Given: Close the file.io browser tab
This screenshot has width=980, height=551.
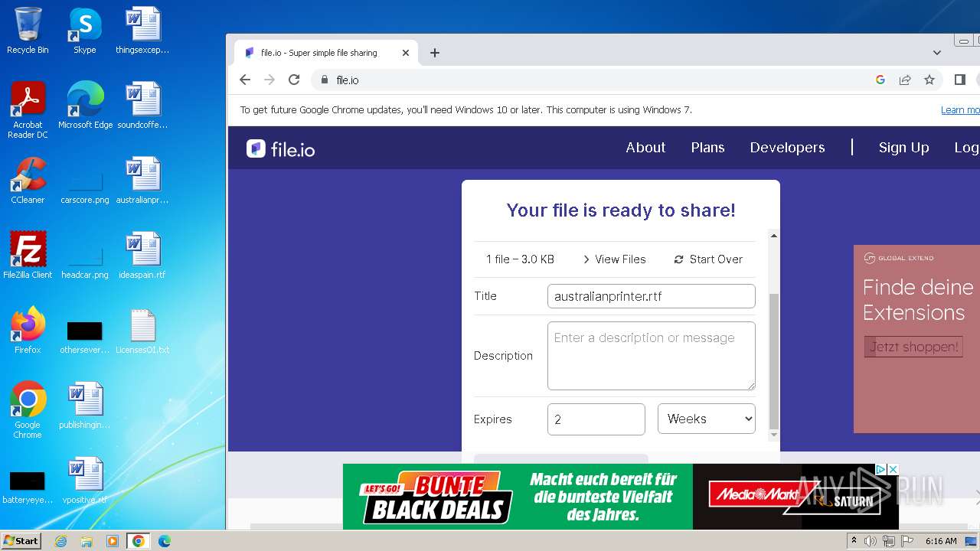Looking at the screenshot, I should [406, 53].
